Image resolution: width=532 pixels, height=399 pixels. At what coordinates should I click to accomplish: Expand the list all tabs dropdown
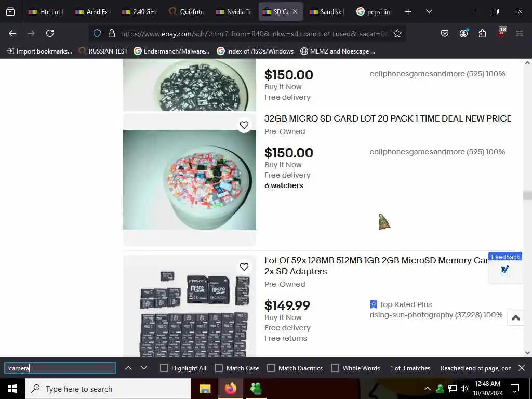click(429, 12)
